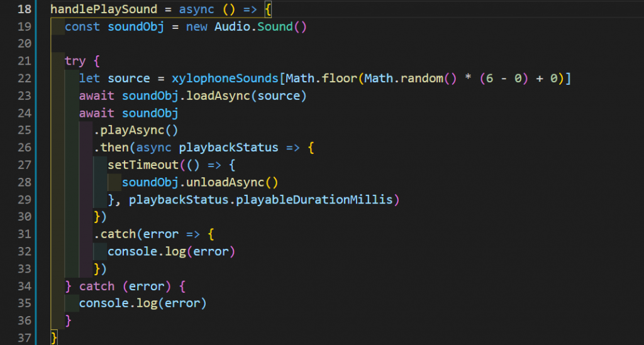Click soundObj on line 24
This screenshot has width=644, height=345.
click(150, 113)
